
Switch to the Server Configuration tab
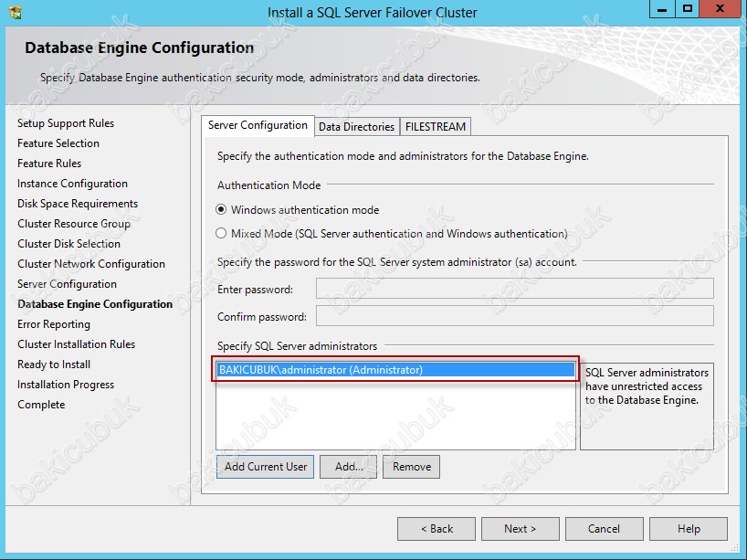258,125
